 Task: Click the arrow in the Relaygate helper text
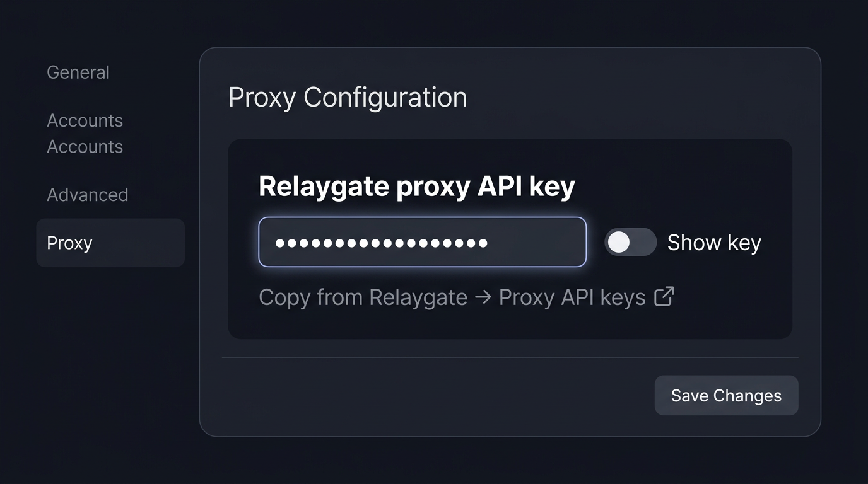pos(481,297)
